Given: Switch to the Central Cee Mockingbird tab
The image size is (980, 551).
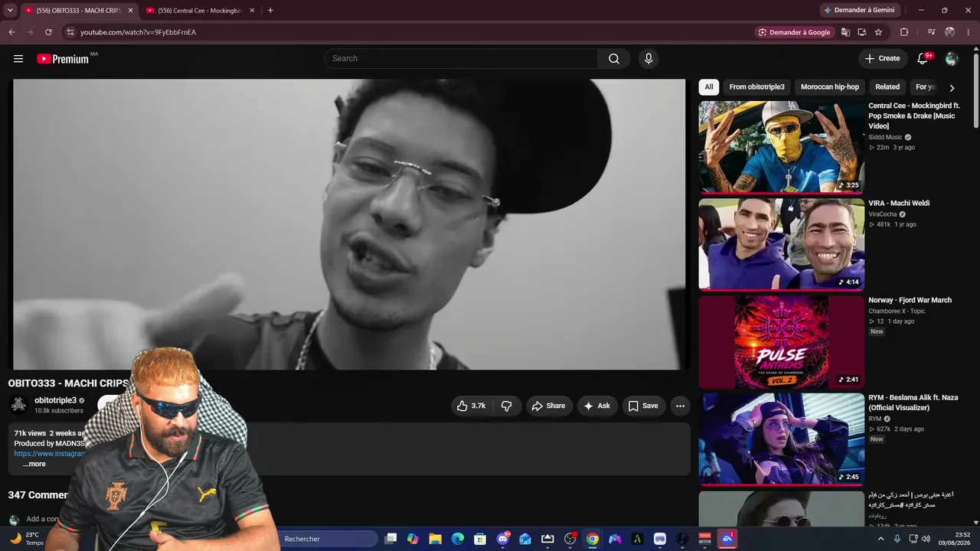Looking at the screenshot, I should pyautogui.click(x=201, y=11).
